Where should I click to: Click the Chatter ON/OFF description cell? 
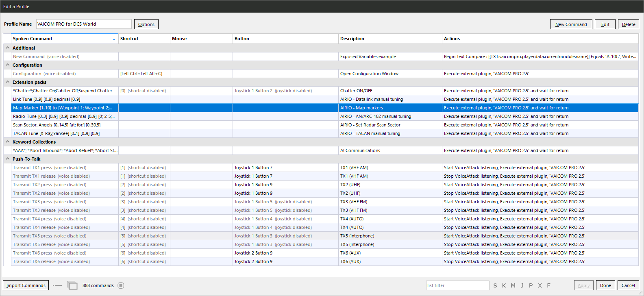pos(390,91)
